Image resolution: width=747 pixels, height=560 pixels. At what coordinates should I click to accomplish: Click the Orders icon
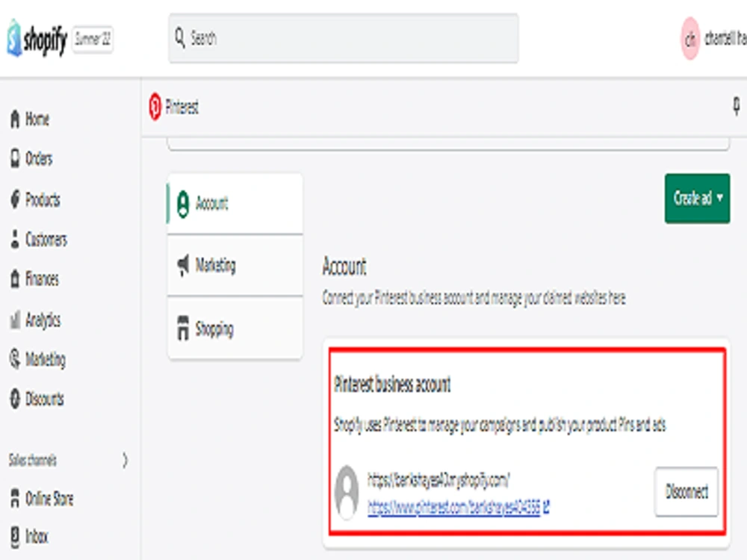[15, 158]
